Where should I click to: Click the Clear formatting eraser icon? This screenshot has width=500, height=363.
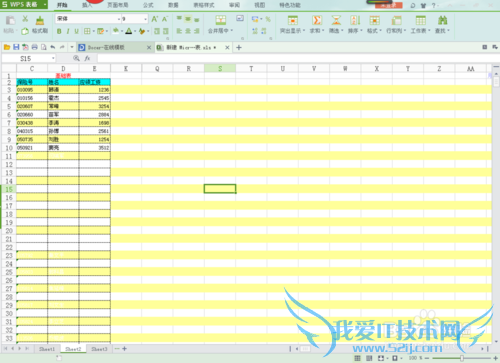(x=142, y=31)
